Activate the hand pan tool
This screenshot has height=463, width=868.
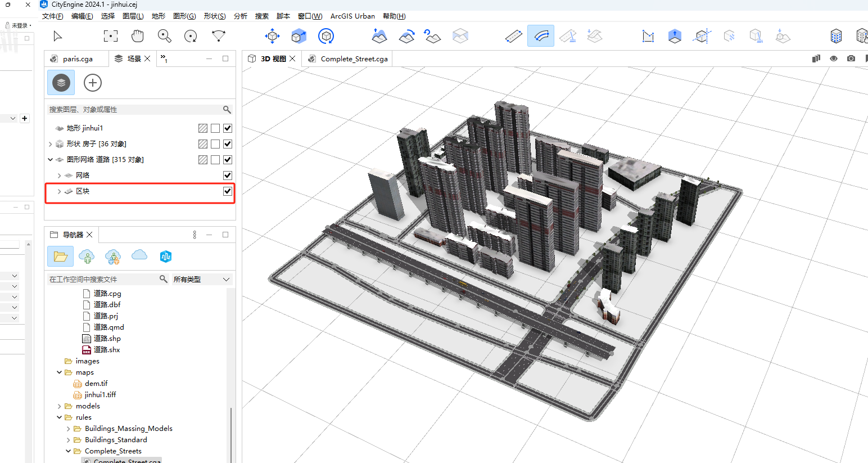(x=137, y=37)
